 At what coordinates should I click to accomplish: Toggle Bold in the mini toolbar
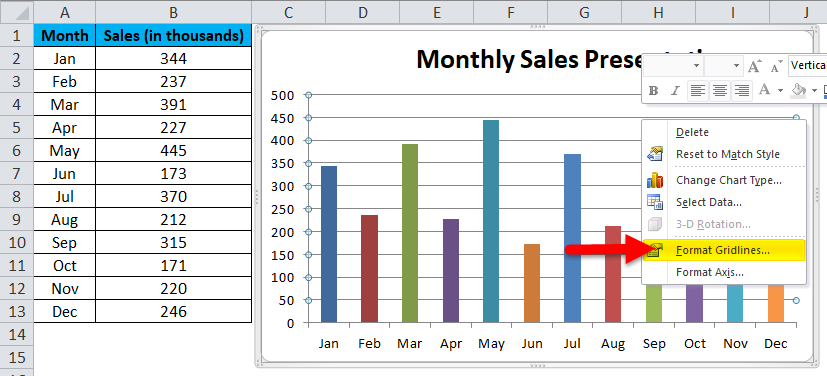pyautogui.click(x=653, y=91)
